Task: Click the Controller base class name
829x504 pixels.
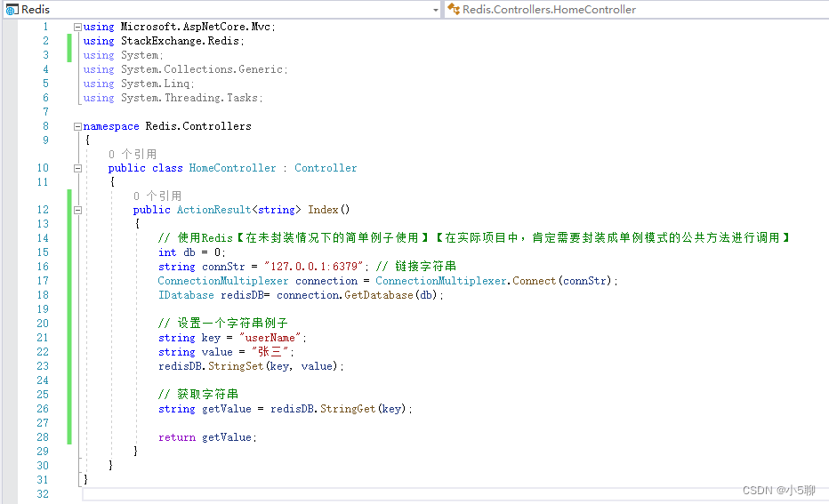Action: [x=326, y=168]
